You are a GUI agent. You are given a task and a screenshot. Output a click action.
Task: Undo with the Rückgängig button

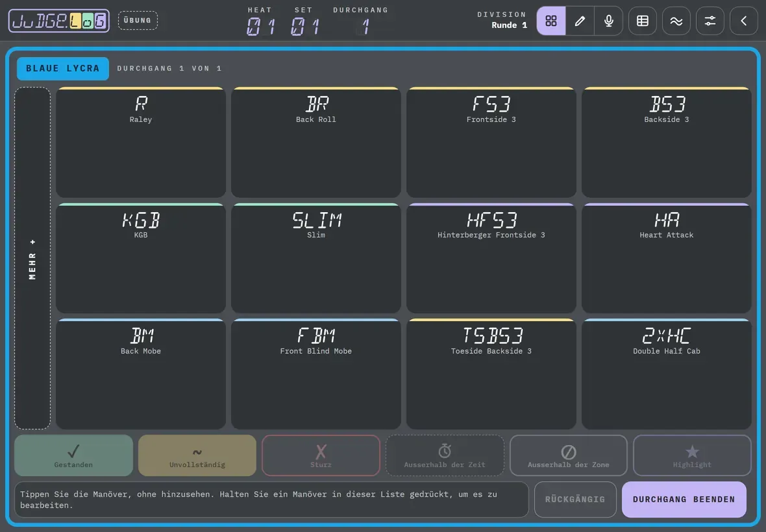pos(575,500)
